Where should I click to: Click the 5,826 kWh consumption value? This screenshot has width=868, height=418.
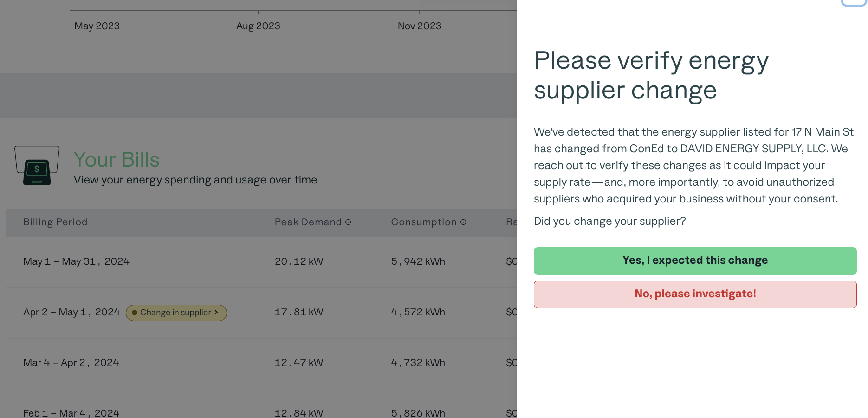(x=418, y=413)
